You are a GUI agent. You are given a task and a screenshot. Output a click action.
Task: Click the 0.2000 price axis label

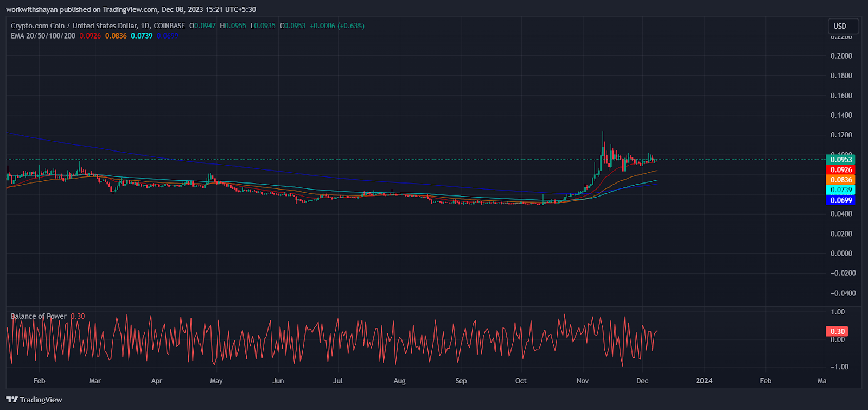pyautogui.click(x=841, y=56)
